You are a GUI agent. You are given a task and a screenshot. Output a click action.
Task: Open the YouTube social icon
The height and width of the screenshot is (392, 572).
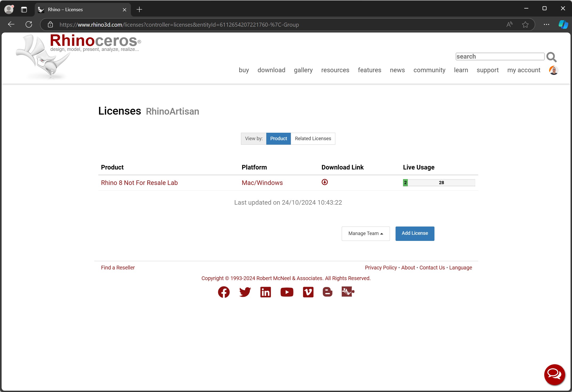coord(287,292)
